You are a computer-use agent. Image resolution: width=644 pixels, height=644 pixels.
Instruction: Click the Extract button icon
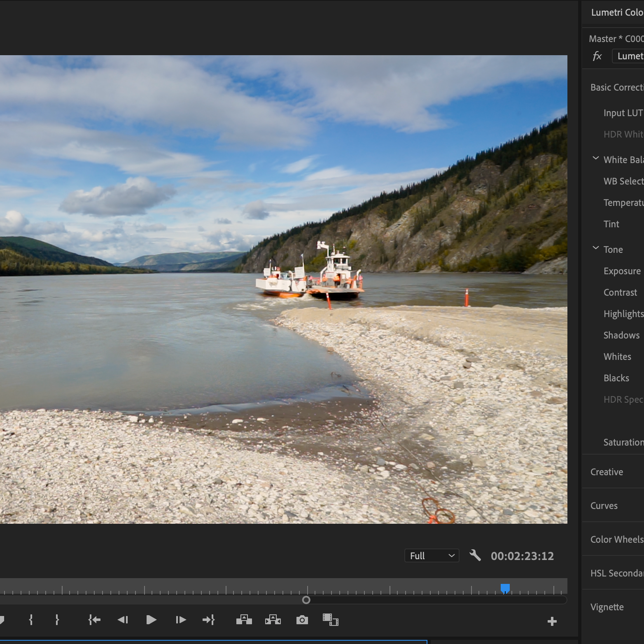273,620
